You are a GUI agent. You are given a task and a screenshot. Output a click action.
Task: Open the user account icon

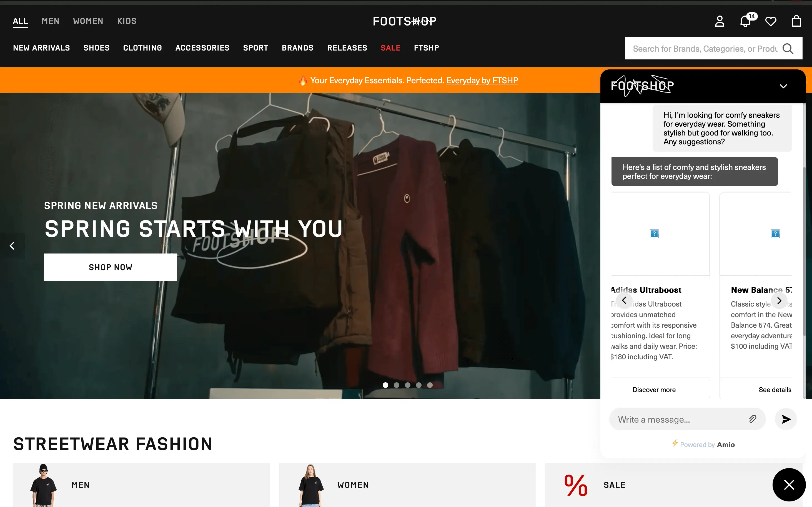pyautogui.click(x=720, y=21)
